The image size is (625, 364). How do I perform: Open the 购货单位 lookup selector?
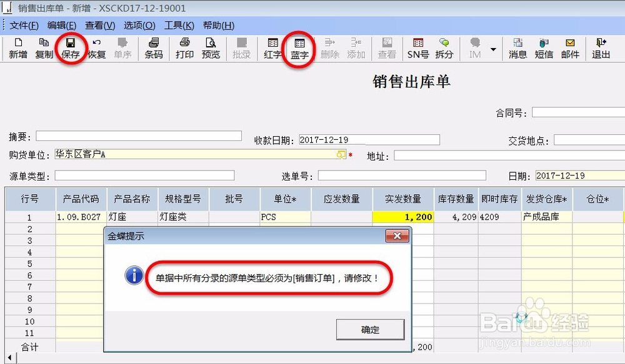(x=341, y=154)
